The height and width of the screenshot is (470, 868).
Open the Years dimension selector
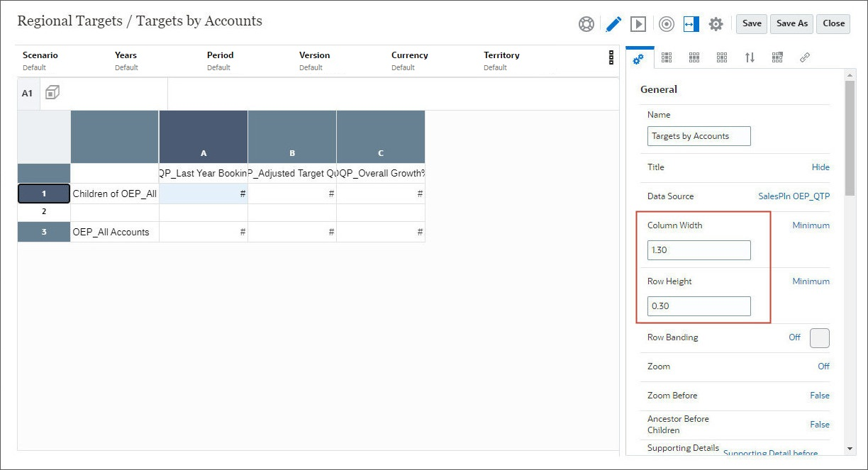(x=126, y=61)
